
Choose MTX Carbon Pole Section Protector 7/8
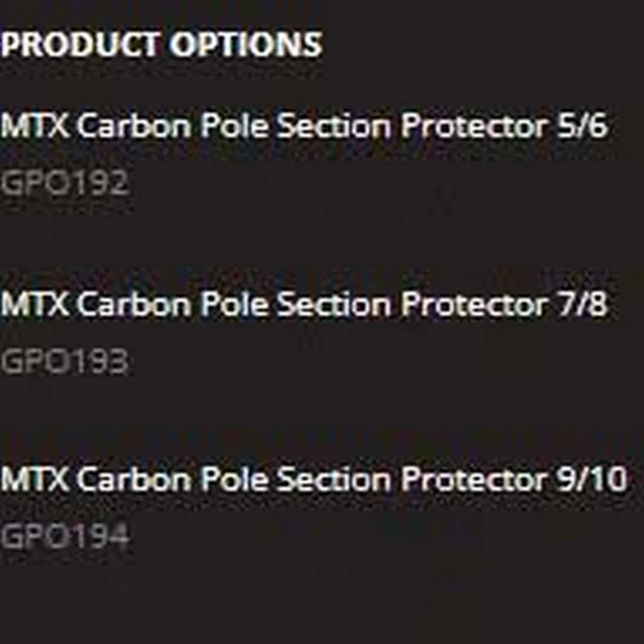(304, 305)
